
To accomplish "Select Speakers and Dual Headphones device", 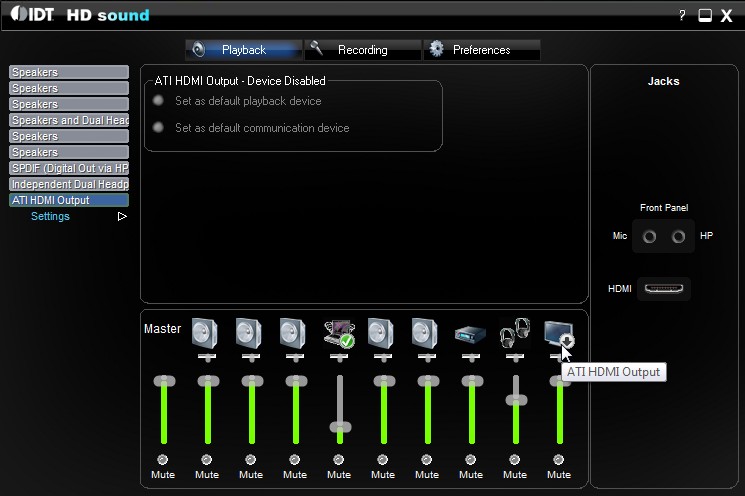I will [69, 120].
